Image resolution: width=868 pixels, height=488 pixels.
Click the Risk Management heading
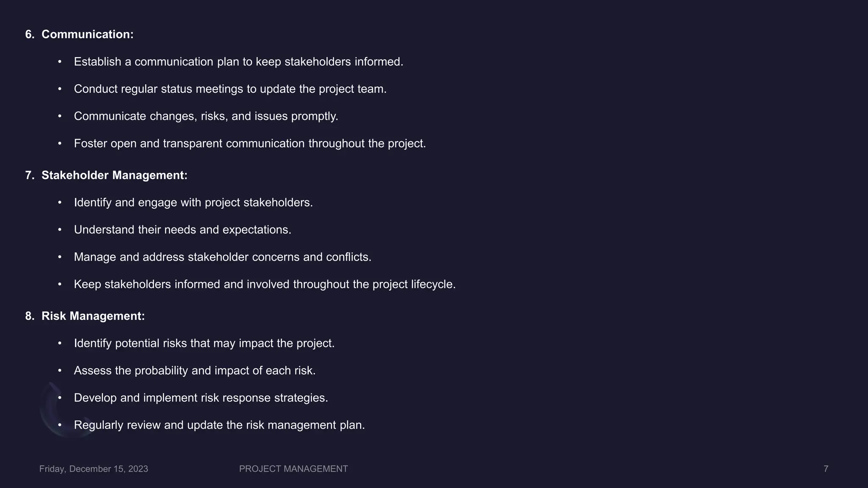pyautogui.click(x=93, y=316)
